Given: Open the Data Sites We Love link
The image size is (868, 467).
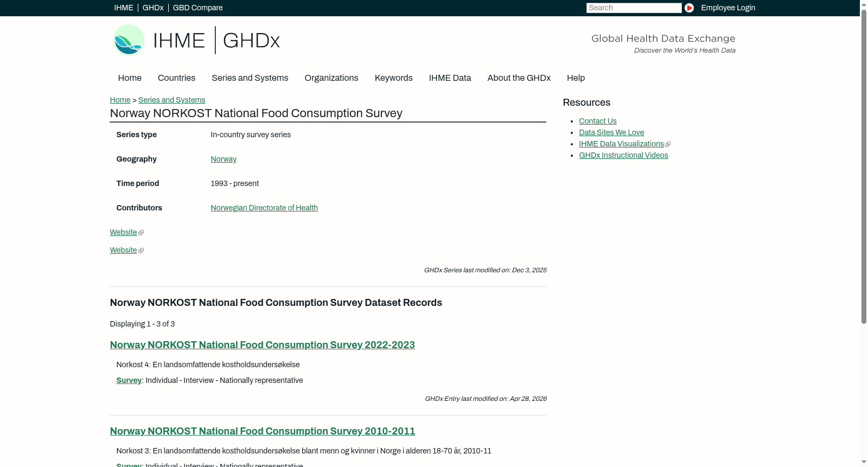Looking at the screenshot, I should point(611,132).
